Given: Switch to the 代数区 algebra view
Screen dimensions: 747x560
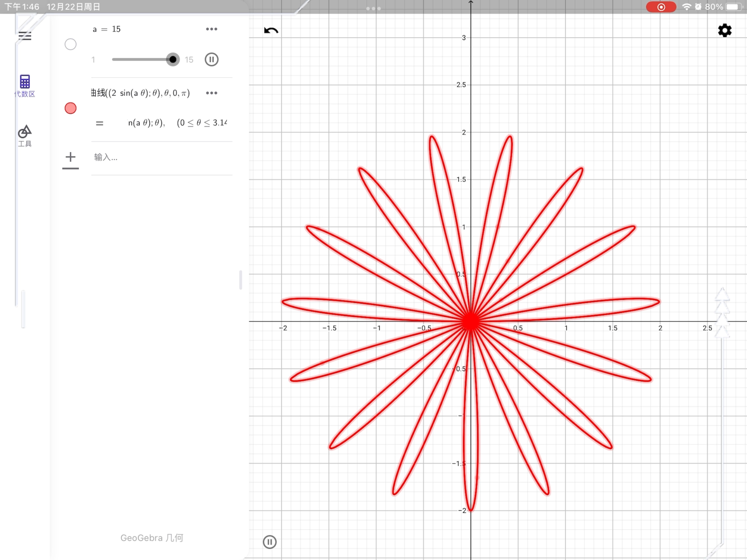Looking at the screenshot, I should click(25, 86).
